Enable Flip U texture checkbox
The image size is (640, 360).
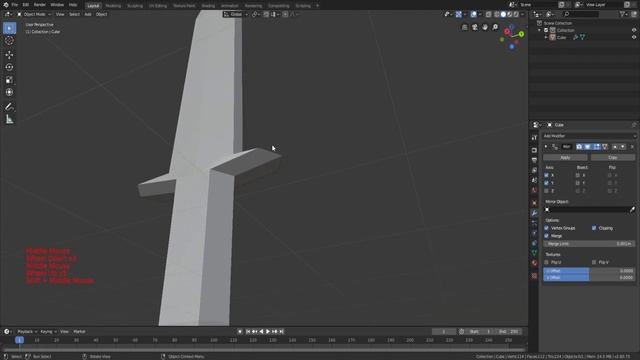(x=547, y=262)
